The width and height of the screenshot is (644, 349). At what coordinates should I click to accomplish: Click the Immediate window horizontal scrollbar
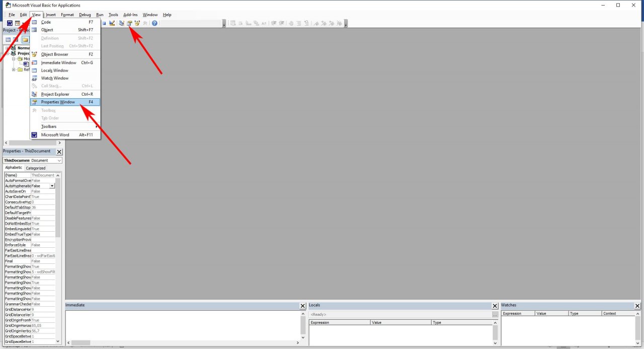[183, 342]
